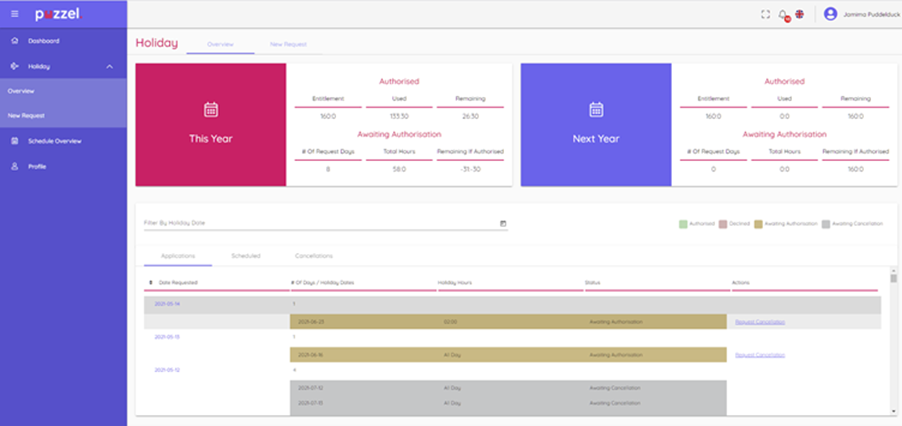Click the Profile person icon in sidebar
The height and width of the screenshot is (426, 902).
14,166
